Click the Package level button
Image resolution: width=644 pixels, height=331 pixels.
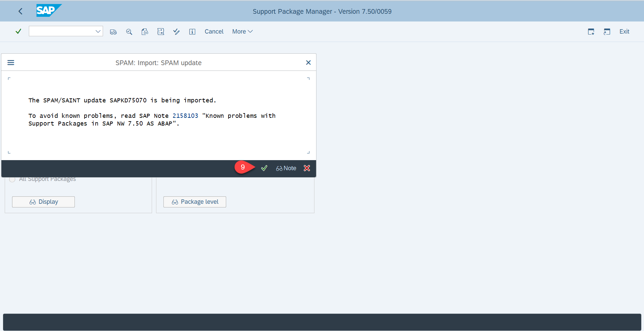point(195,202)
